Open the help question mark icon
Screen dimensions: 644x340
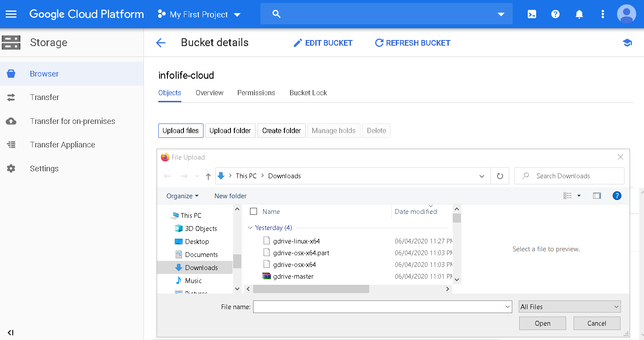[555, 14]
